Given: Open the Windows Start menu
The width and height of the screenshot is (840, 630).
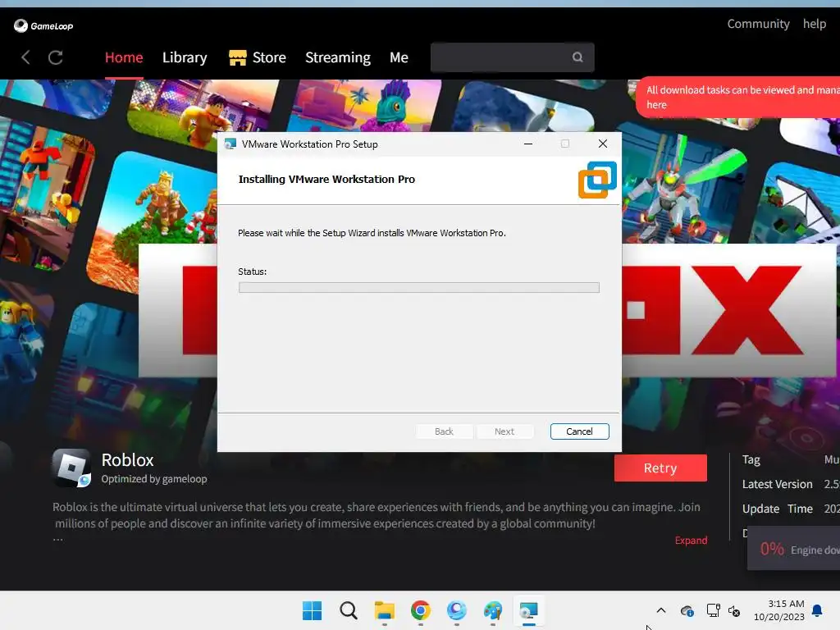Looking at the screenshot, I should point(313,610).
